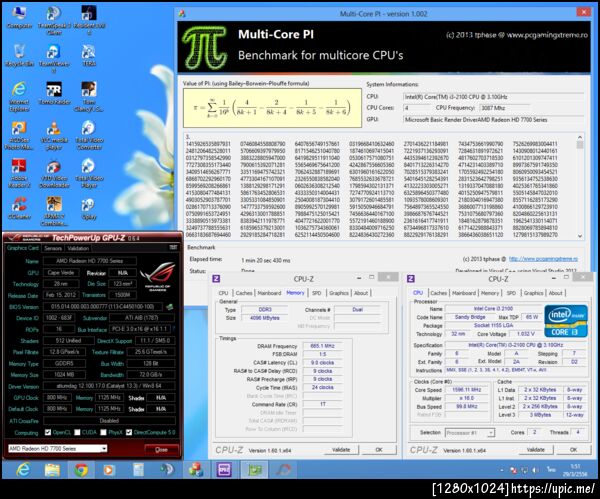Click the GPU-Z BIOS save chip icon

[170, 307]
